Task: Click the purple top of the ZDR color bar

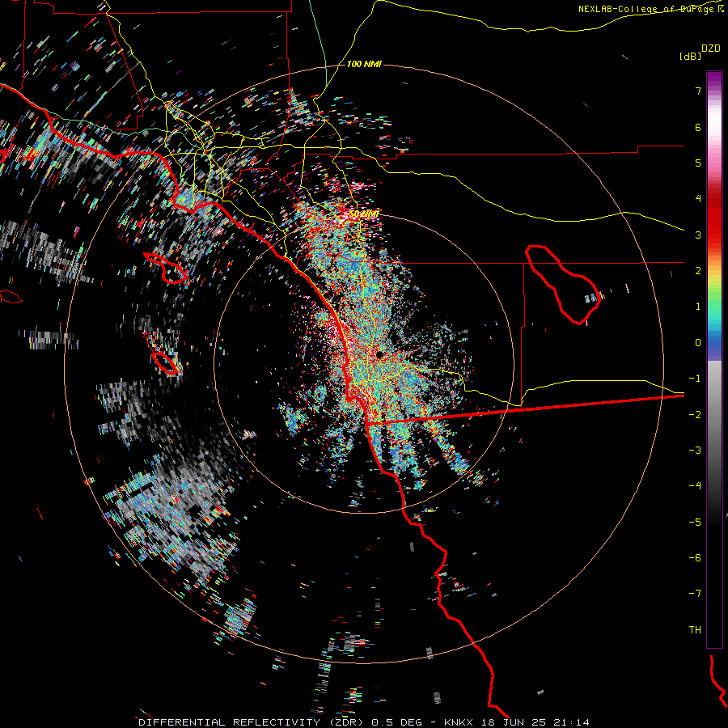Action: pyautogui.click(x=714, y=79)
